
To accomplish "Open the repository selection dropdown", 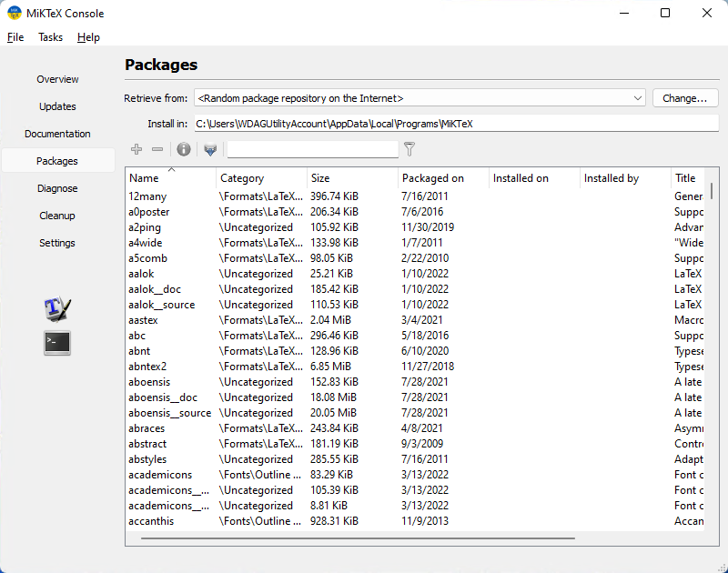I will click(639, 97).
